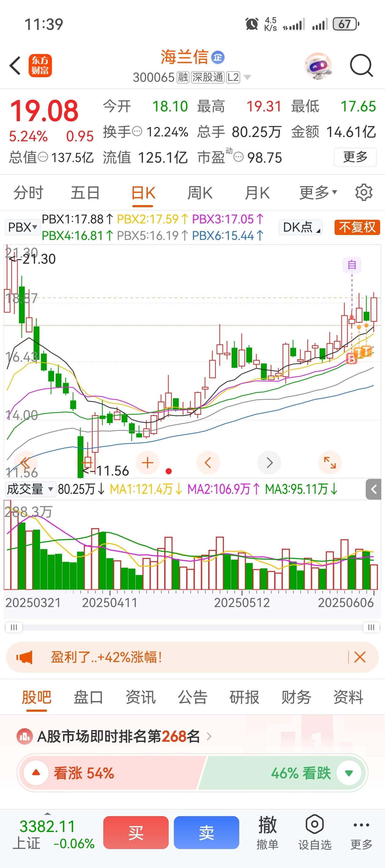The height and width of the screenshot is (868, 385).
Task: Tap the volume bar chart area
Action: pyautogui.click(x=192, y=545)
